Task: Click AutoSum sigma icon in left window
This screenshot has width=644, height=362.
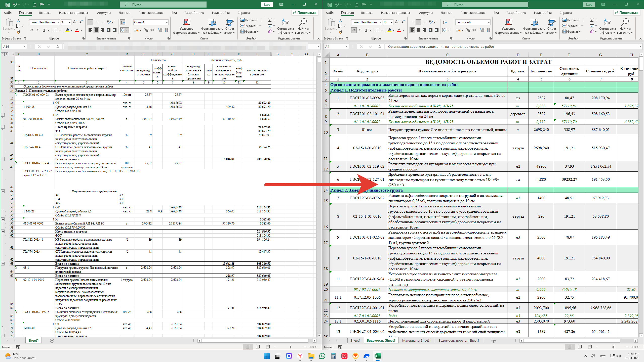Action: pos(270,20)
